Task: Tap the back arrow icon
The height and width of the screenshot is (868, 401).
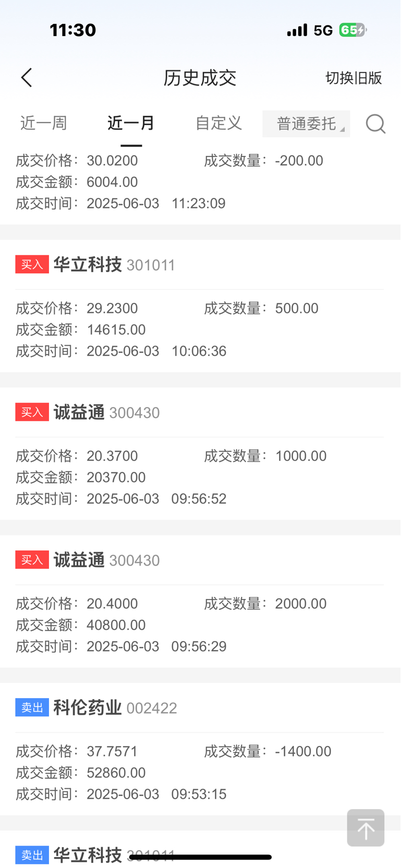Action: coord(27,78)
